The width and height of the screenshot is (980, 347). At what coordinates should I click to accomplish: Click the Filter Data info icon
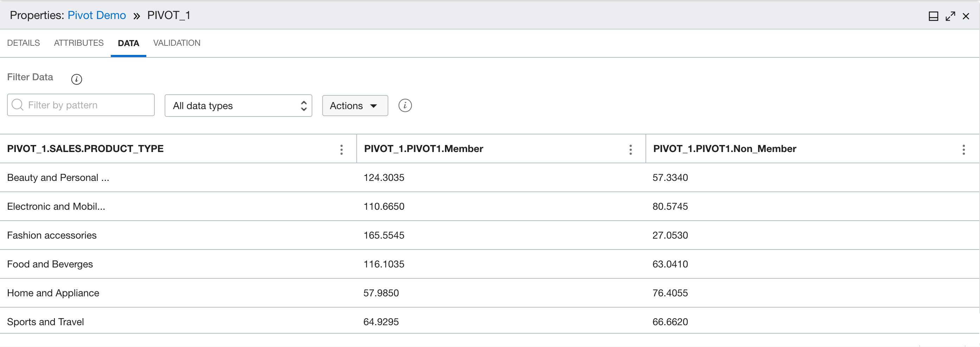[x=76, y=79]
